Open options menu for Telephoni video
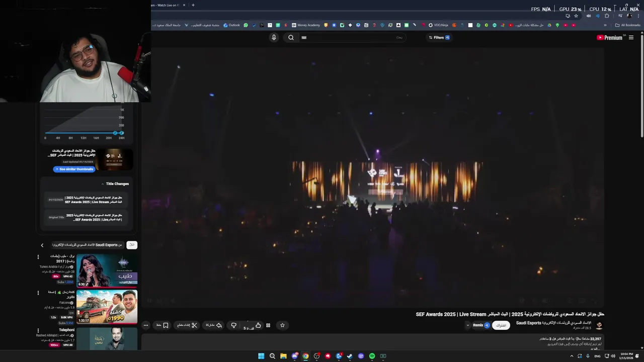 38,330
